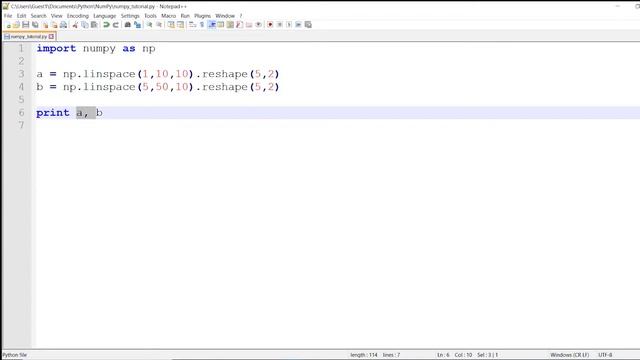Toggle the highlighted indent guide button
This screenshot has height=360, width=640.
[212, 25]
